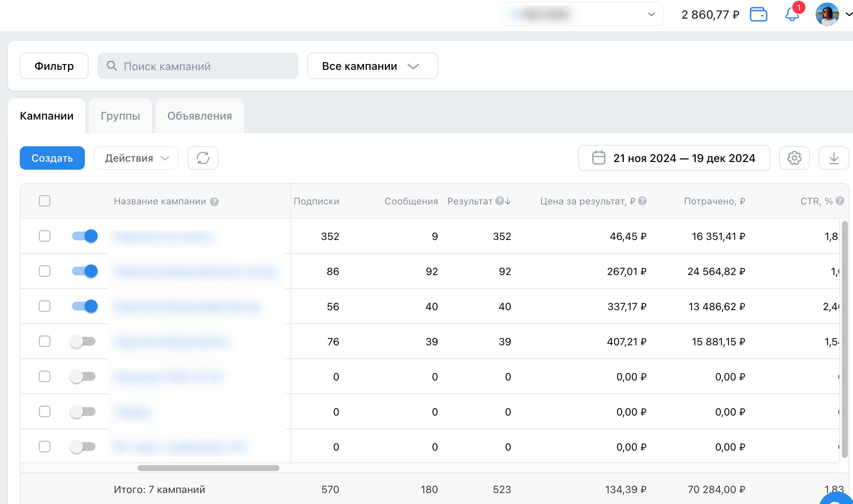The height and width of the screenshot is (504, 853).
Task: Open table settings gear icon
Action: coord(794,158)
